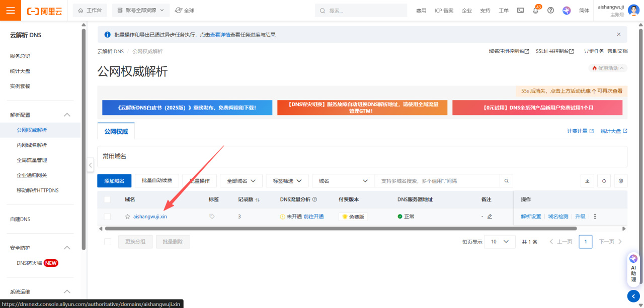Collapse the resolution configuration section in the sidebar
Image resolution: width=644 pixels, height=308 pixels.
67,115
